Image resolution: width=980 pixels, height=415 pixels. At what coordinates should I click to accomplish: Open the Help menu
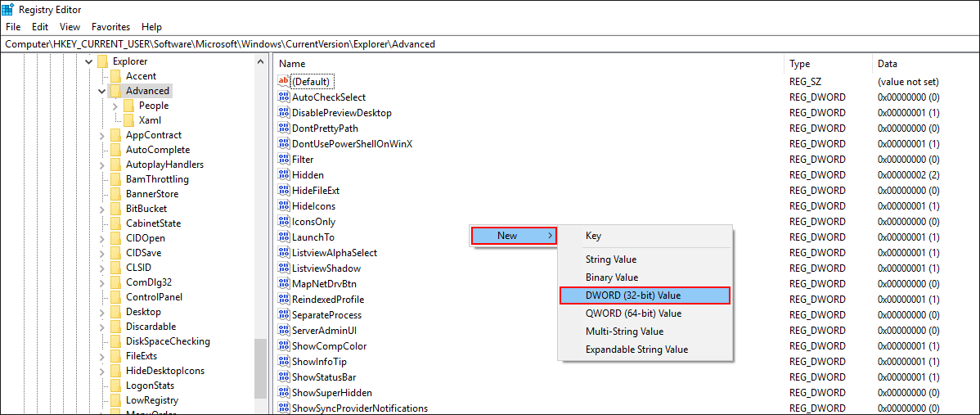(151, 27)
